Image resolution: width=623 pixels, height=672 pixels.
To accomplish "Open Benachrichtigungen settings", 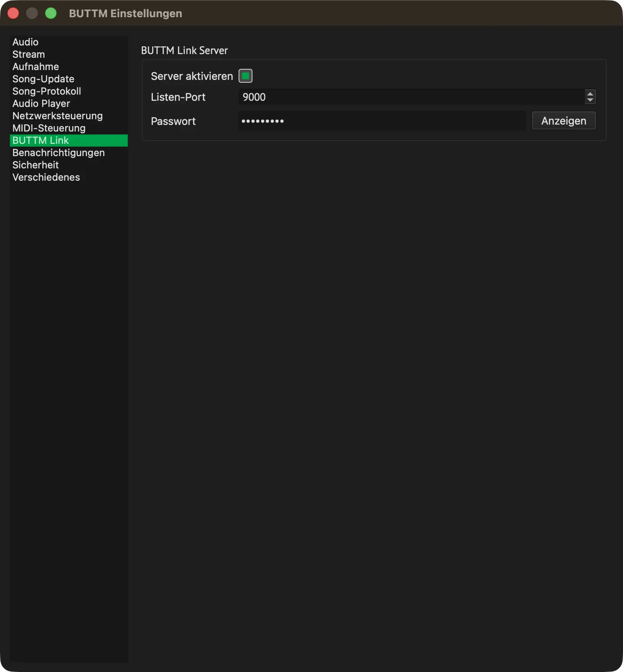I will coord(68,153).
